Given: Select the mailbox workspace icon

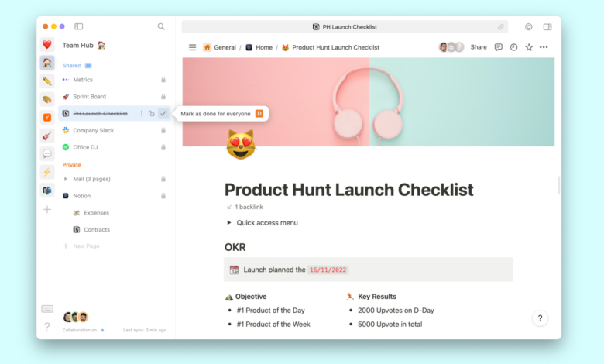Looking at the screenshot, I should click(47, 191).
